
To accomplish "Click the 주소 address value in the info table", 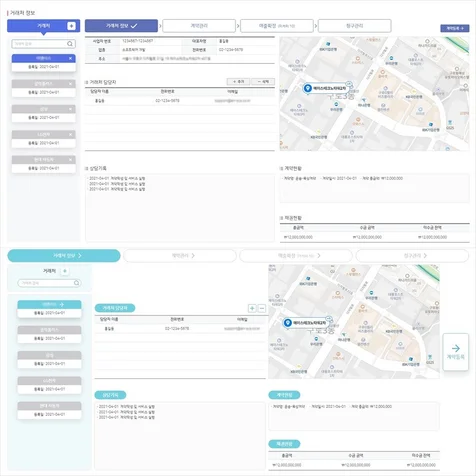I will click(x=166, y=59).
